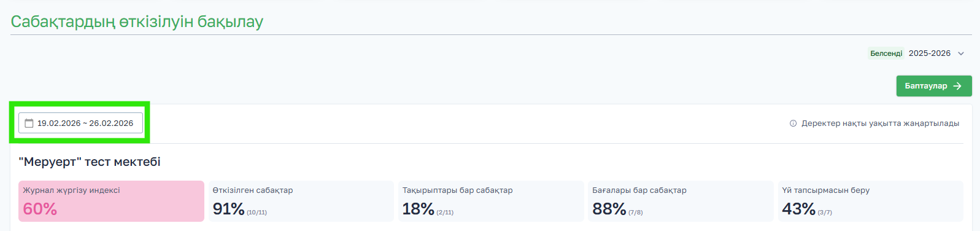The image size is (980, 231).
Task: Click the (2/11) topics count
Action: [445, 213]
